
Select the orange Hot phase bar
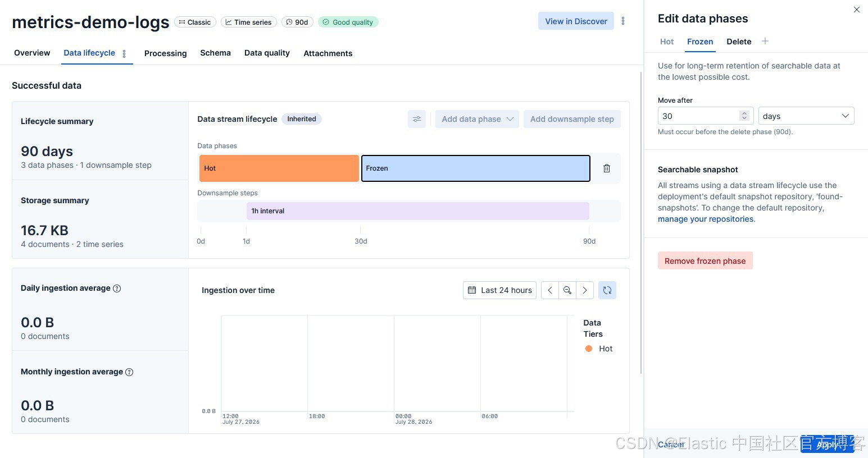pyautogui.click(x=279, y=168)
